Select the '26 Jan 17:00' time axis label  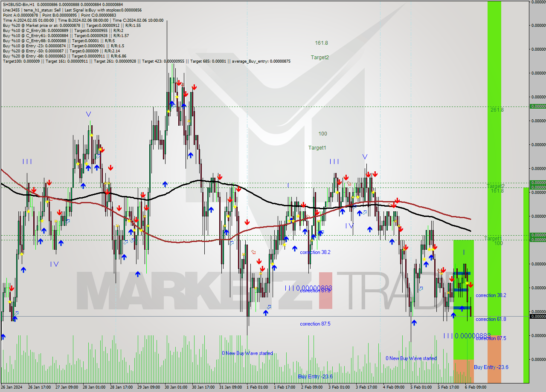coord(40,387)
